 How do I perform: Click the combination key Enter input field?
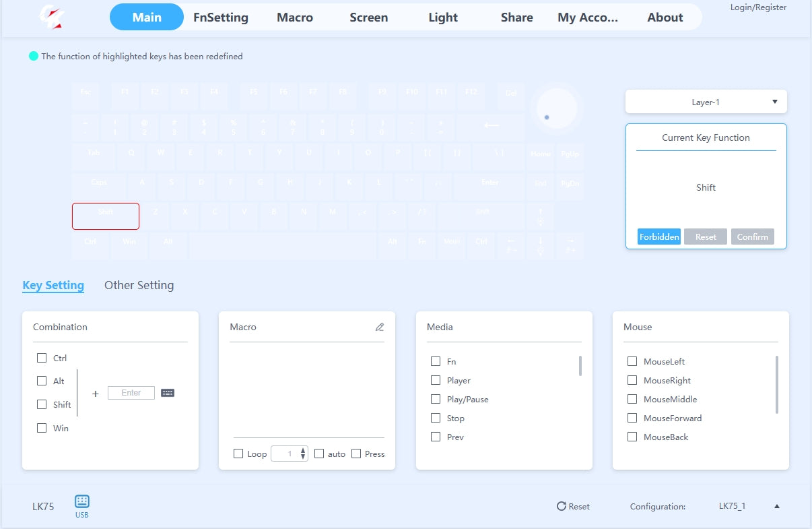[x=131, y=393]
